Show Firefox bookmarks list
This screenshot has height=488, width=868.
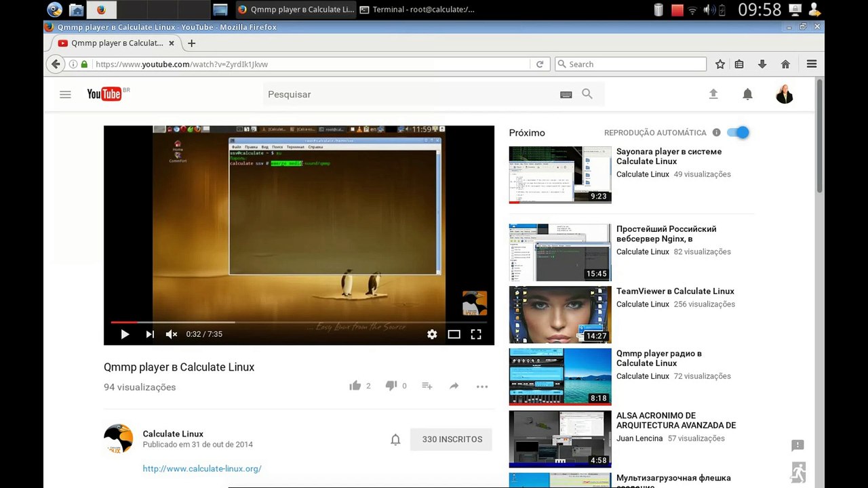(739, 64)
